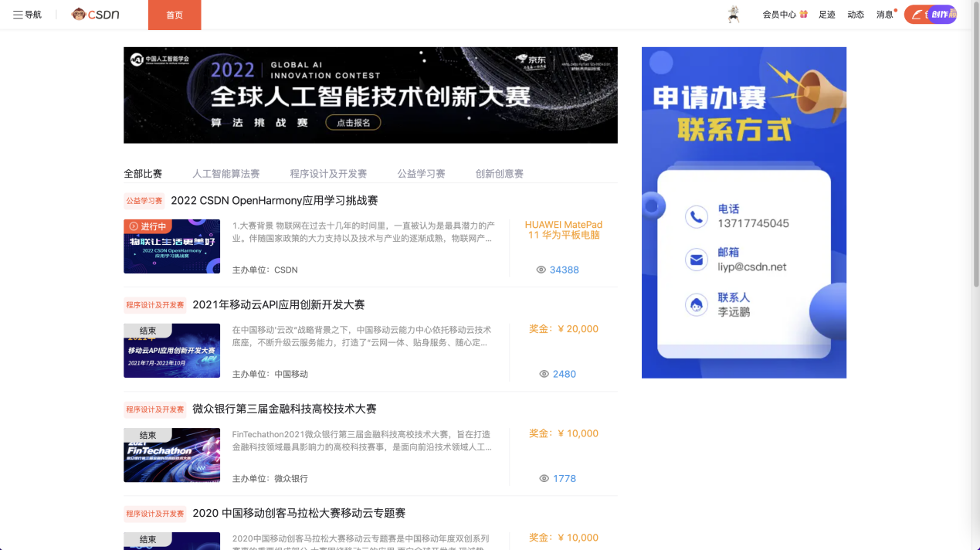
Task: Open 动态 in the top bar
Action: click(x=856, y=15)
